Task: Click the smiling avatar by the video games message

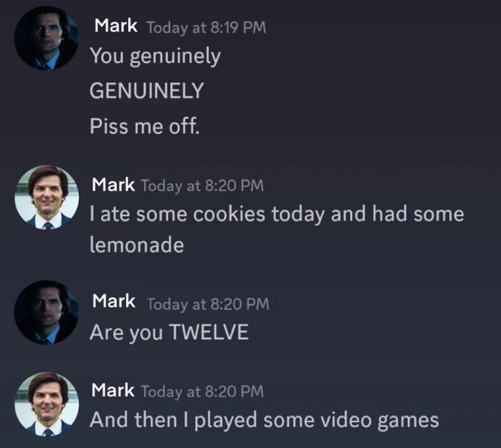Action: (x=47, y=404)
